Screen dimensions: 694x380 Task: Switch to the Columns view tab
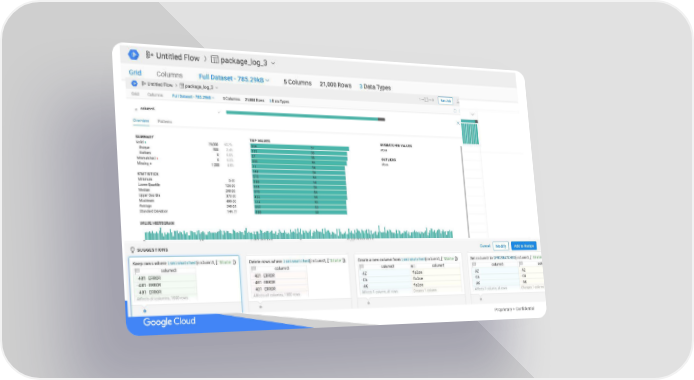pyautogui.click(x=169, y=75)
